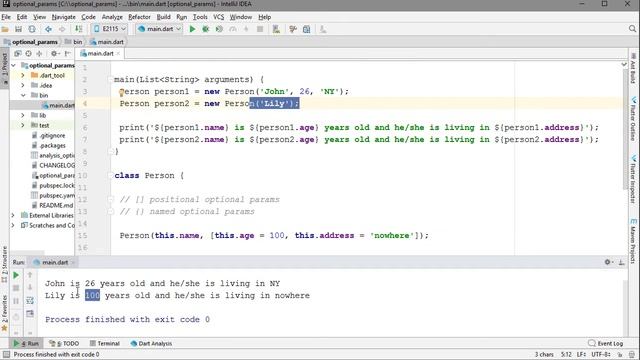640x360 pixels.
Task: Click the Synchronize toolbar icon
Action: [x=32, y=29]
